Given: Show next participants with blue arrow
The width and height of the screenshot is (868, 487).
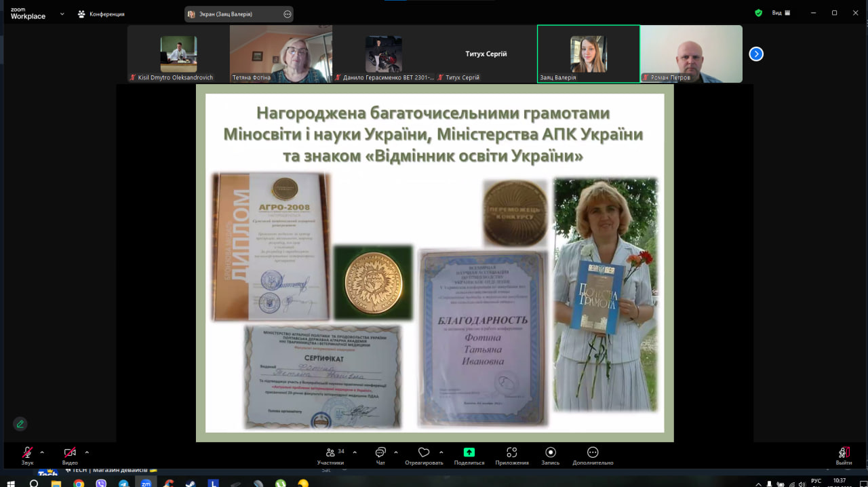Looking at the screenshot, I should point(756,54).
